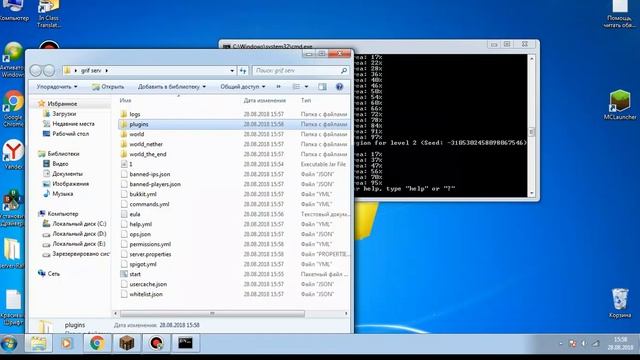Open Chrome from the taskbar
The height and width of the screenshot is (360, 640).
click(97, 343)
